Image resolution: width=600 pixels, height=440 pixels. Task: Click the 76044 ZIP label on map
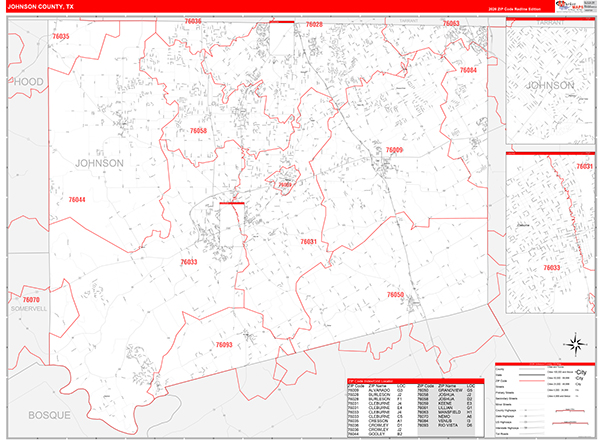point(77,200)
